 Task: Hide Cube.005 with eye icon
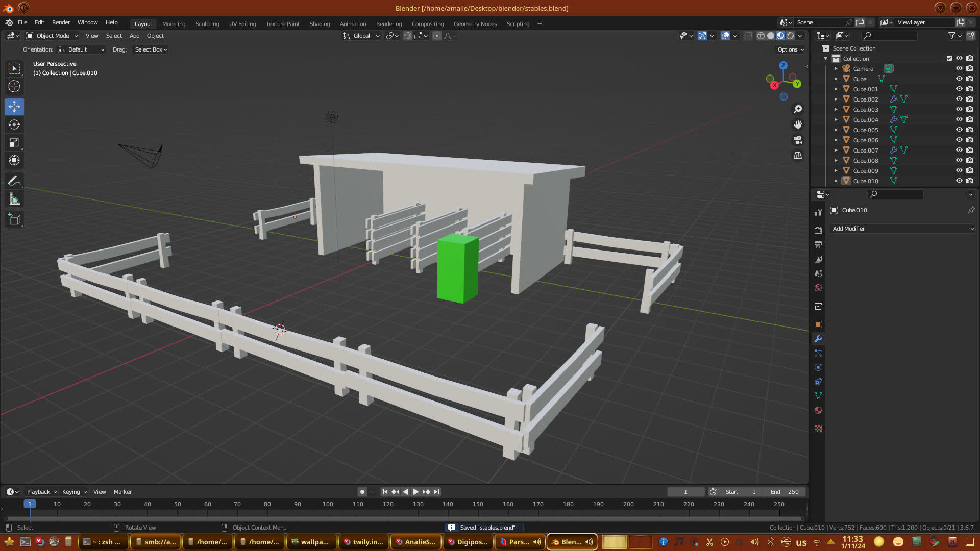959,130
